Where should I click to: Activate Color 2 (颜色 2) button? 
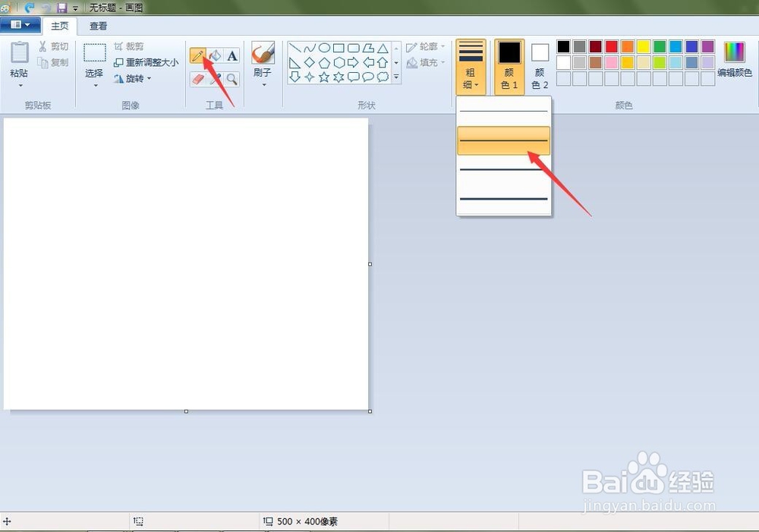click(540, 68)
